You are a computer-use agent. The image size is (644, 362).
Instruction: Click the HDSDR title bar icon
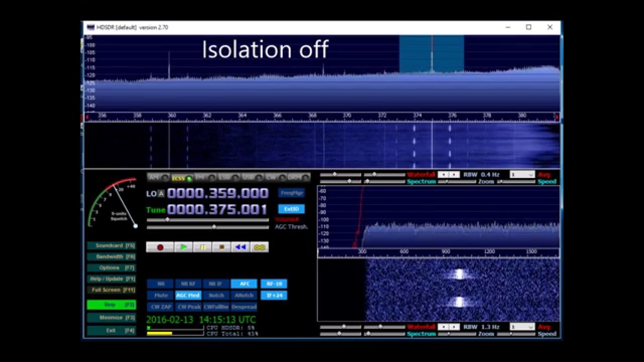pyautogui.click(x=91, y=27)
